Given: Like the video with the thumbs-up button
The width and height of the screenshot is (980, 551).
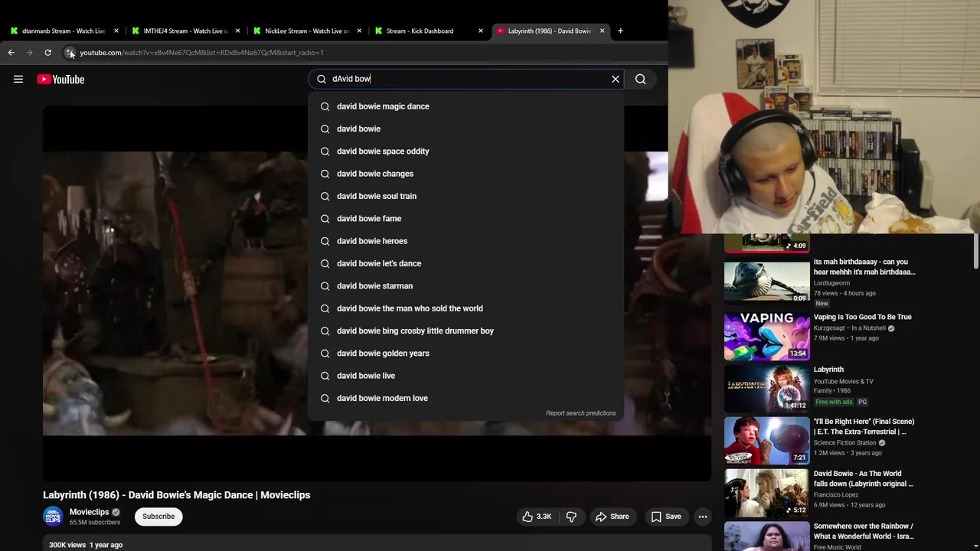Looking at the screenshot, I should coord(537,517).
